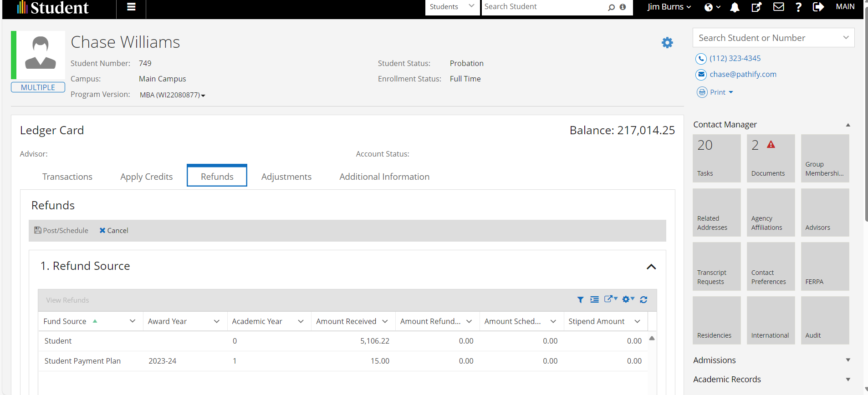The height and width of the screenshot is (395, 868).
Task: Open the Group Membership tile
Action: point(825,158)
